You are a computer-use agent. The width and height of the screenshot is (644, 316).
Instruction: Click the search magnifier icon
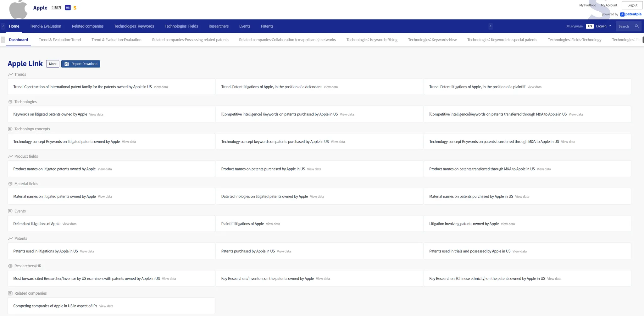[x=637, y=26]
